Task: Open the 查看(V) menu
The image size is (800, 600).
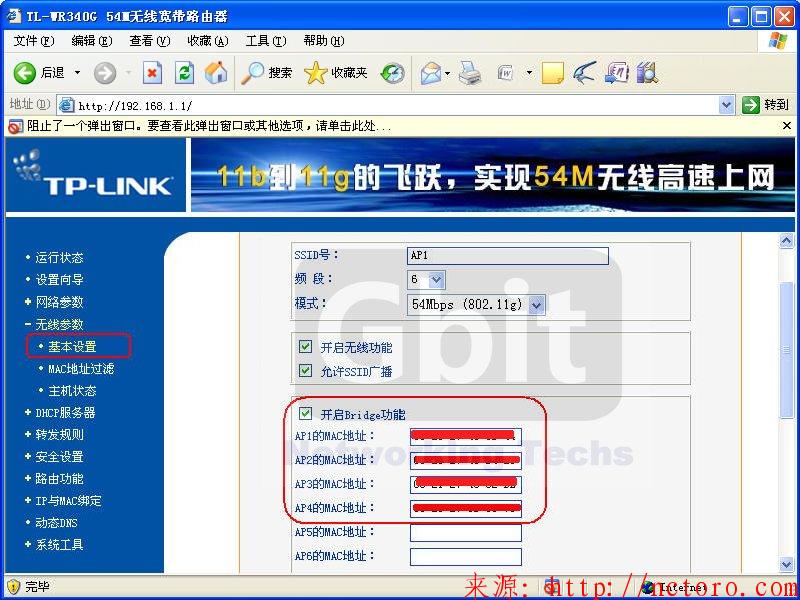Action: (x=149, y=41)
